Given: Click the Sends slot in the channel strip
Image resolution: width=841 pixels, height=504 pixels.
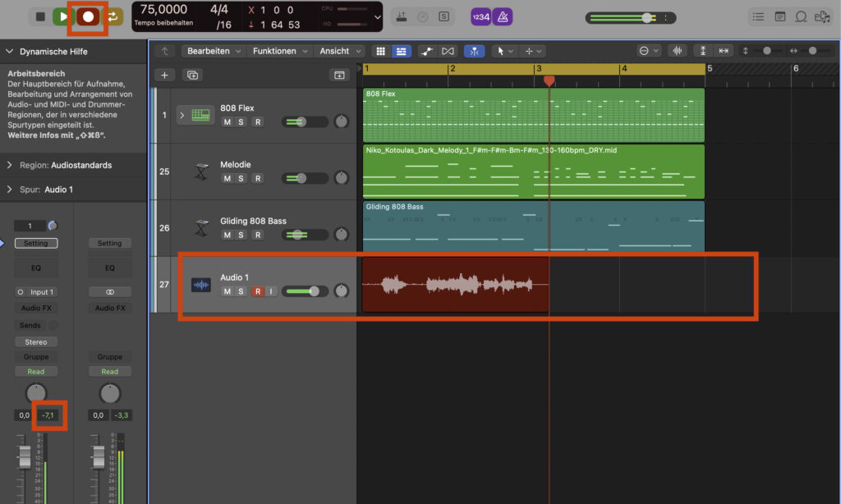Looking at the screenshot, I should click(x=30, y=325).
